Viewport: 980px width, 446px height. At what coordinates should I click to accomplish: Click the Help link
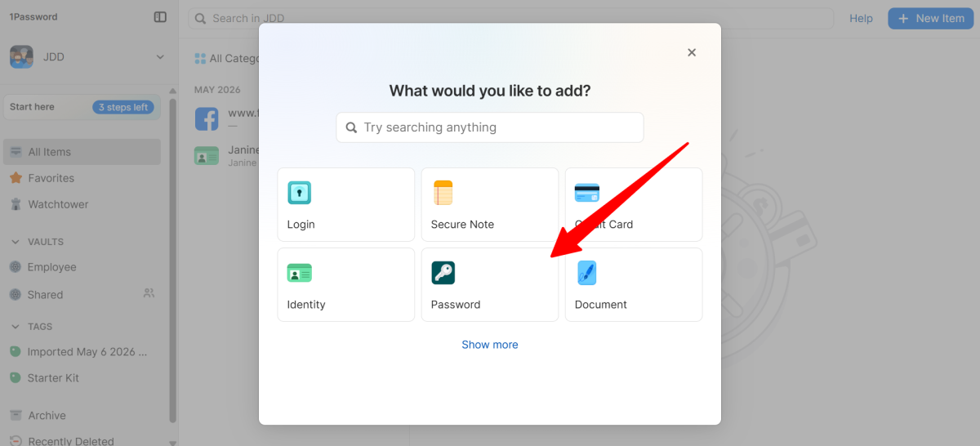[x=861, y=18]
